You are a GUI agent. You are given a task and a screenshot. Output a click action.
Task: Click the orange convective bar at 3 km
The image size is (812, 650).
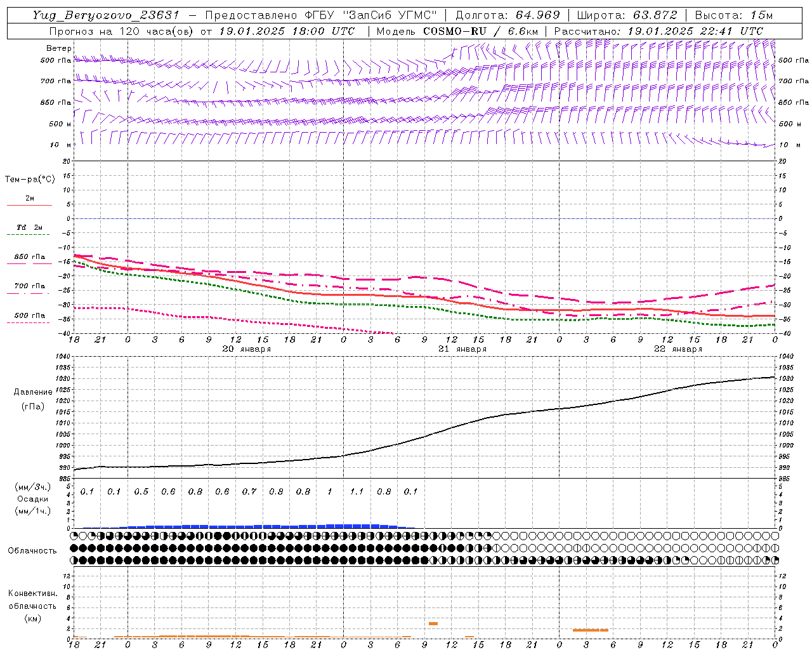(433, 623)
